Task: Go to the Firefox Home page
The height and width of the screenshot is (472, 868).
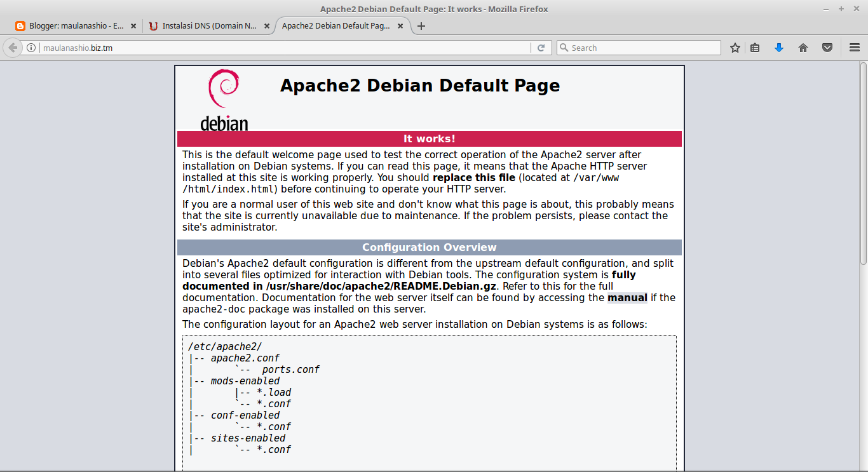Action: (803, 48)
